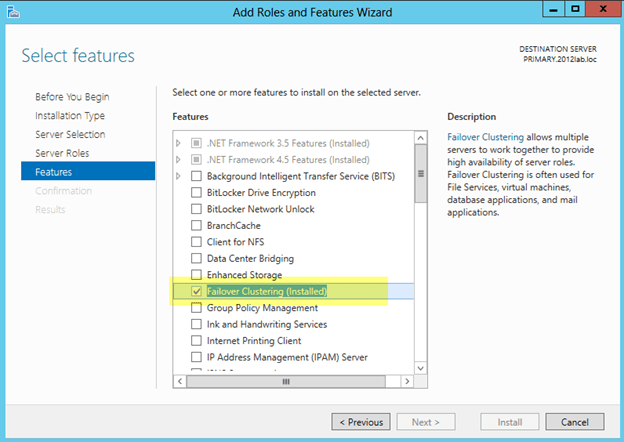Click the features list vertical scrollbar thumb
The image size is (624, 442).
[x=423, y=172]
